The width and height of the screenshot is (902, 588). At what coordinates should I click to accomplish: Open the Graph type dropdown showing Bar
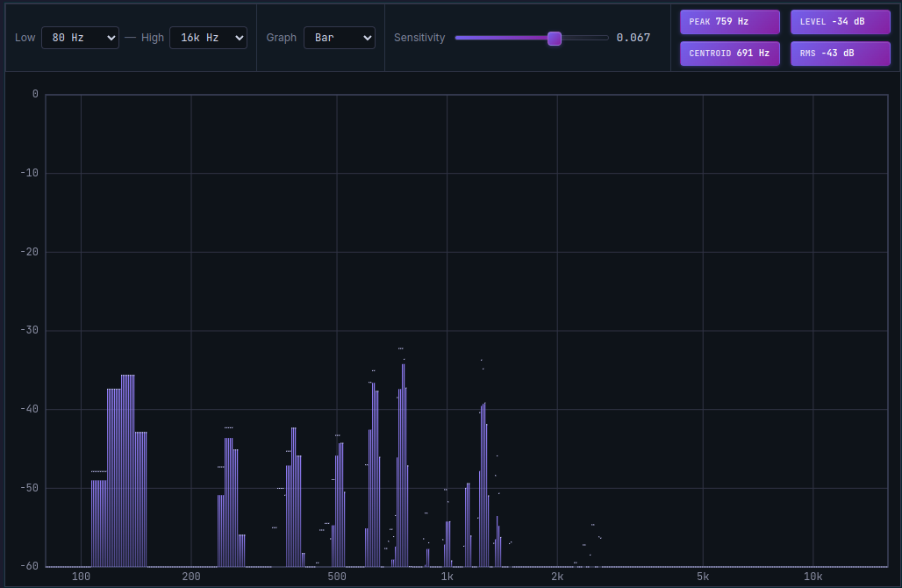[340, 38]
